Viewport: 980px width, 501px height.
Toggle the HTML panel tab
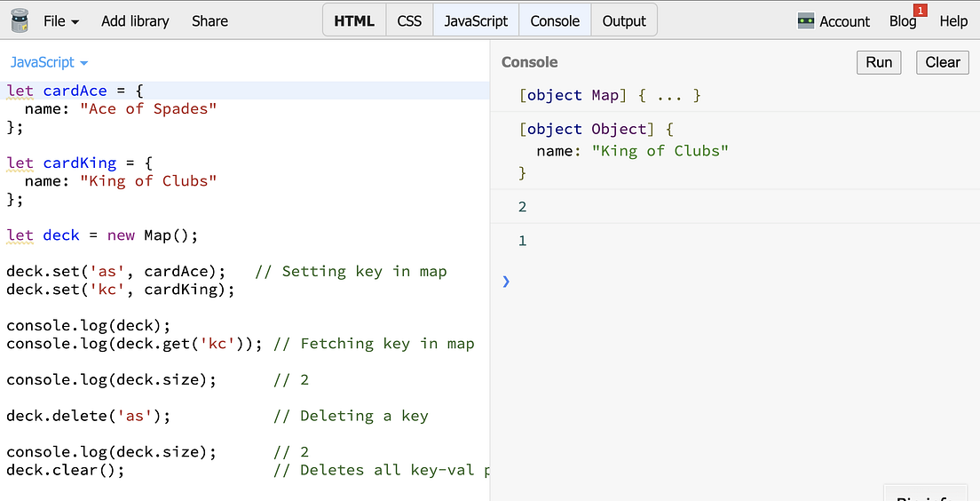(x=354, y=20)
